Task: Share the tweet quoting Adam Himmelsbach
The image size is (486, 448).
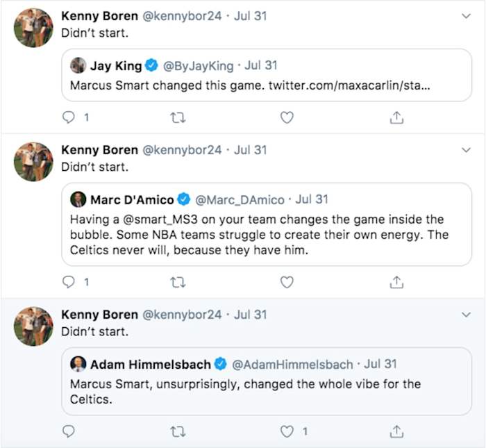Action: point(396,431)
